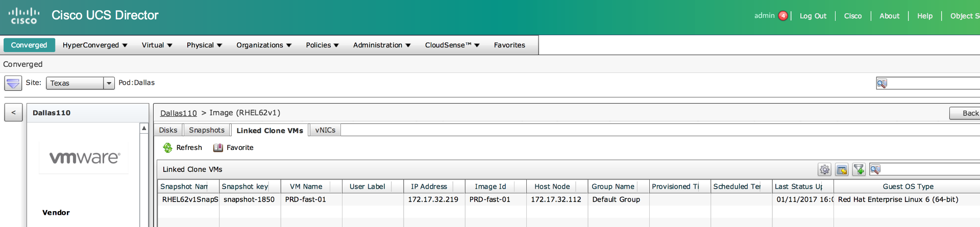
Task: Click the 172.17.32.112 host node cell
Action: click(x=557, y=199)
